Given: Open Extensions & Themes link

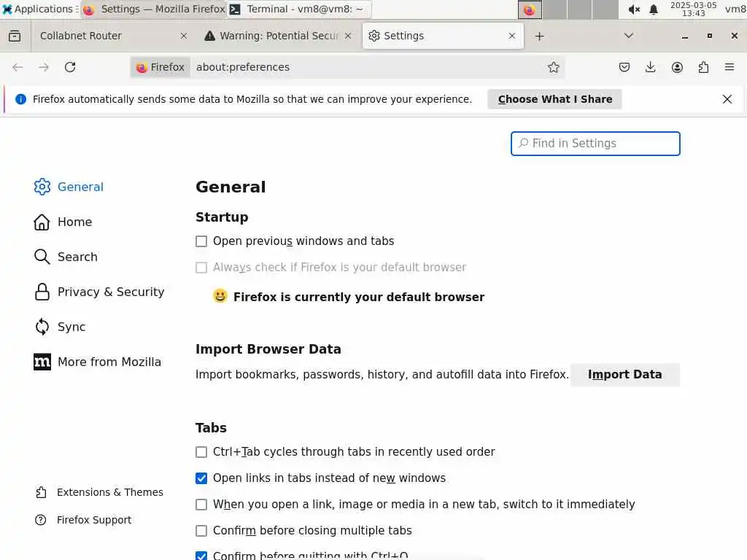Looking at the screenshot, I should 99,492.
